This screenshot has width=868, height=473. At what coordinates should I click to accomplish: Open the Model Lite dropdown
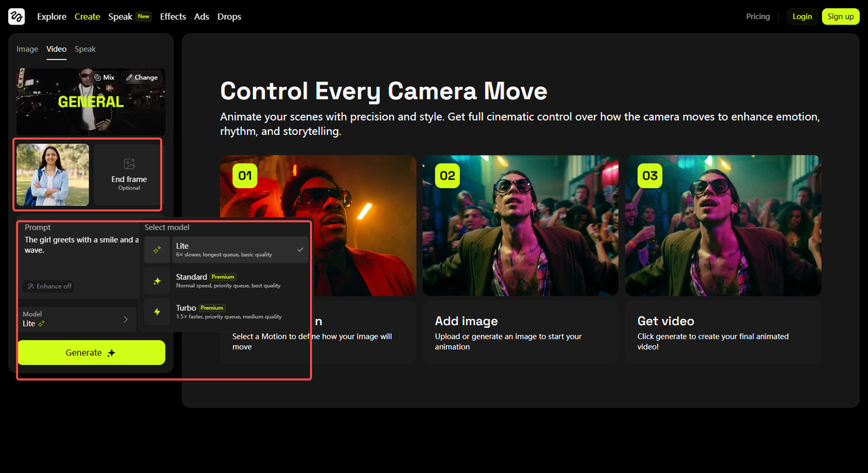pyautogui.click(x=77, y=318)
